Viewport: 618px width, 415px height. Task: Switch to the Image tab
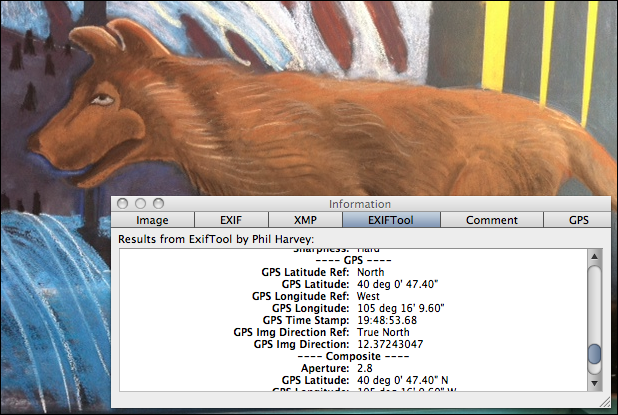[153, 220]
